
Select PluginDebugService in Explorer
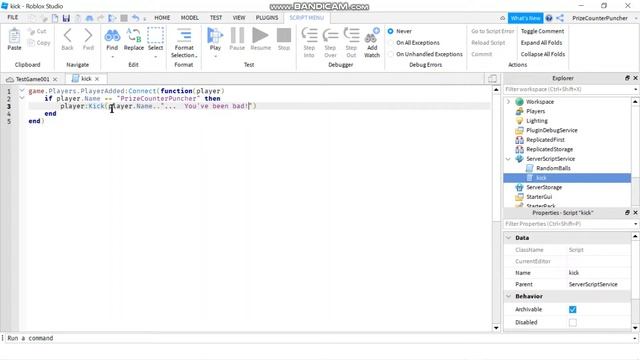click(551, 130)
